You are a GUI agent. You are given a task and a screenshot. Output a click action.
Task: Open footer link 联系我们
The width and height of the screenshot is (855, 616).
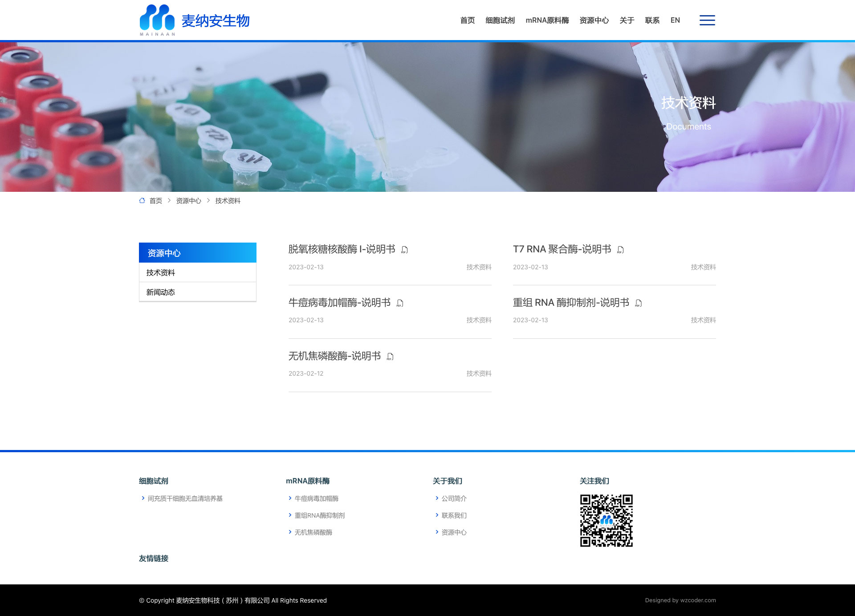tap(454, 515)
